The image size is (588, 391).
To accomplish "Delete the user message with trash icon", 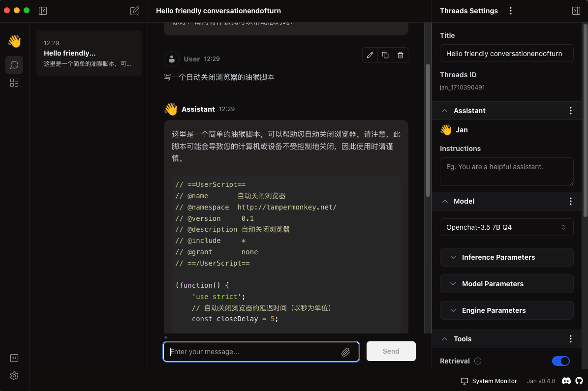I will coord(401,55).
